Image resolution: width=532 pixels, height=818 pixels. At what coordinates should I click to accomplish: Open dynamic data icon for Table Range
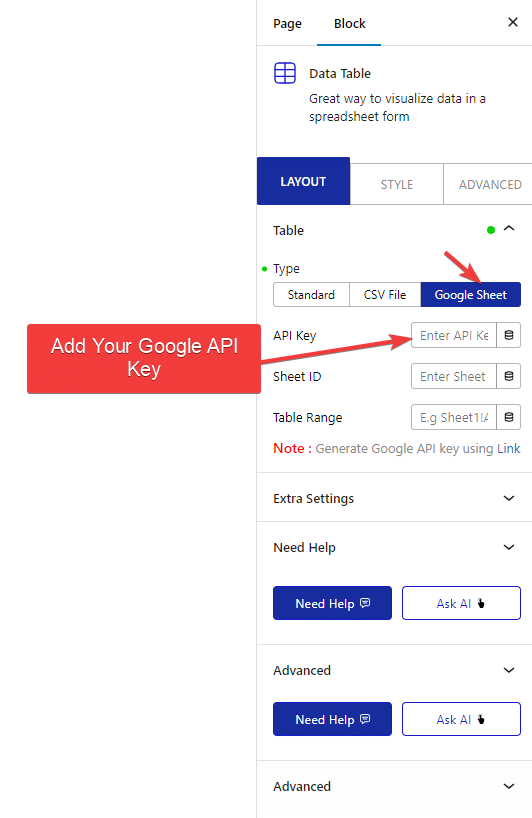pos(509,417)
